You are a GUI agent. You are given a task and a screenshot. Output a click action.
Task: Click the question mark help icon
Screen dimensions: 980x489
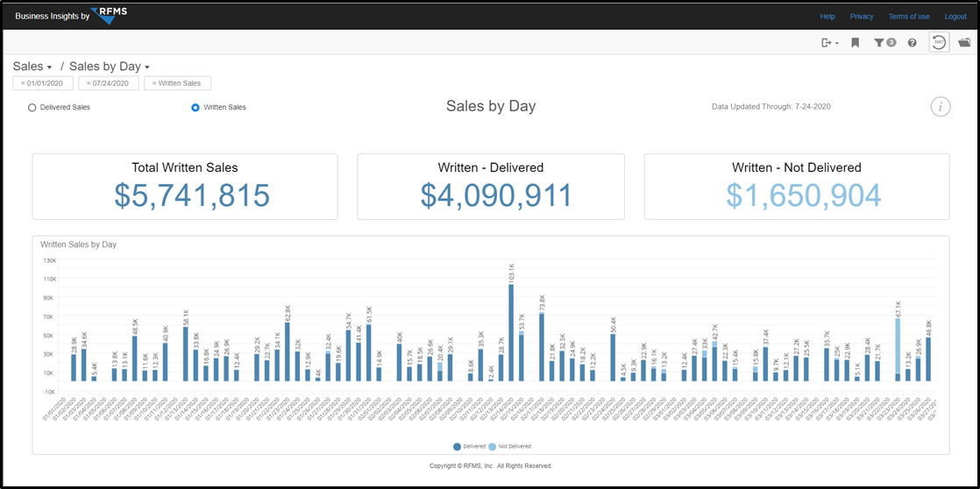tap(912, 42)
